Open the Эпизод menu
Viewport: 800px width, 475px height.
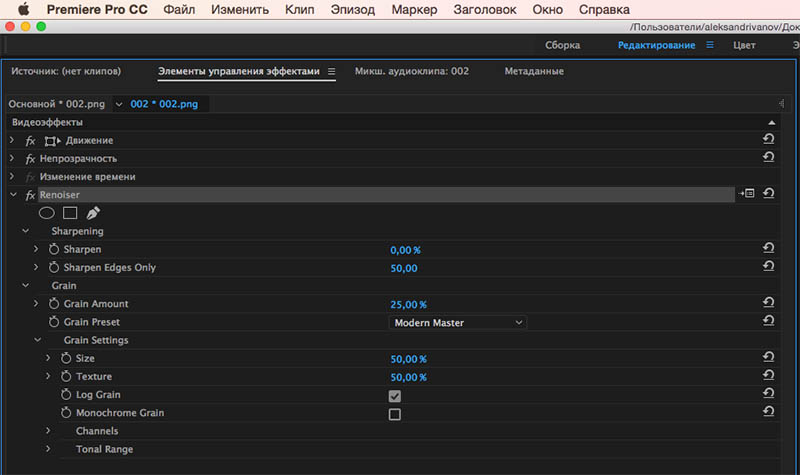[353, 9]
